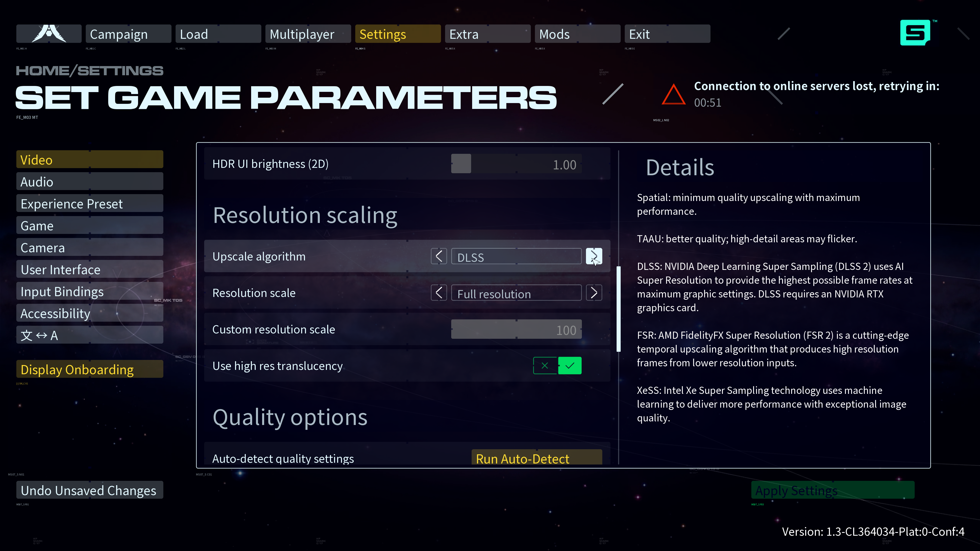This screenshot has width=980, height=551.
Task: Click the settings panel vertical scrollbar
Action: point(619,309)
